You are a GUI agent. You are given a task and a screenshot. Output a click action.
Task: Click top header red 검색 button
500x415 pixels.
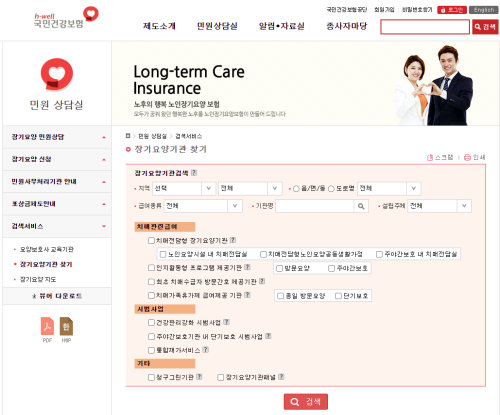tap(485, 27)
